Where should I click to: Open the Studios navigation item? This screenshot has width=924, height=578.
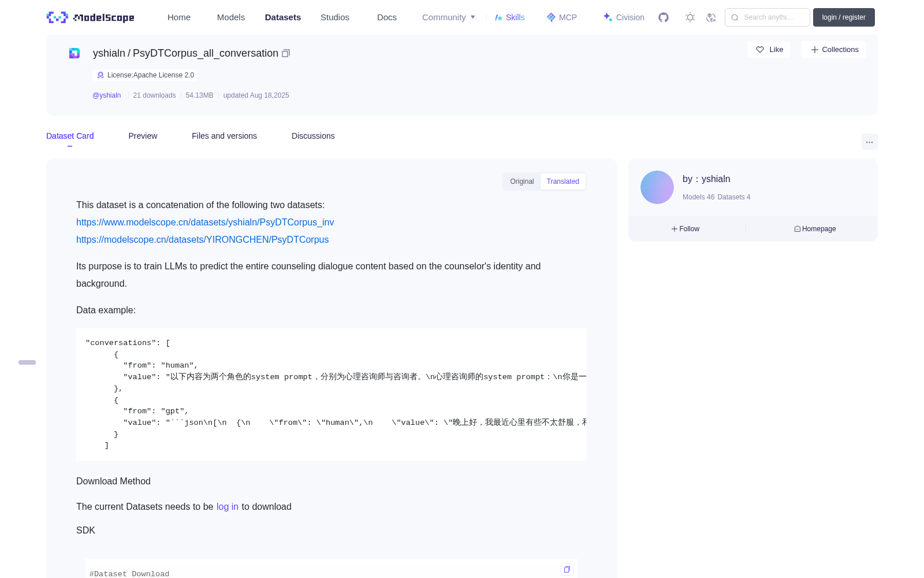pos(335,17)
